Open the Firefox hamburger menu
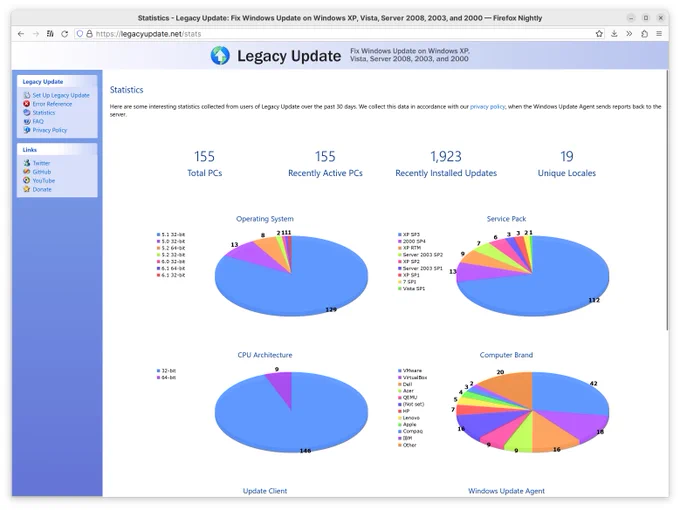This screenshot has height=510, width=680. click(x=659, y=33)
